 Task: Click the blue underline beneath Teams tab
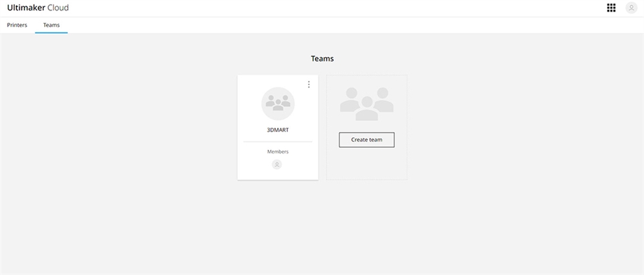click(51, 32)
